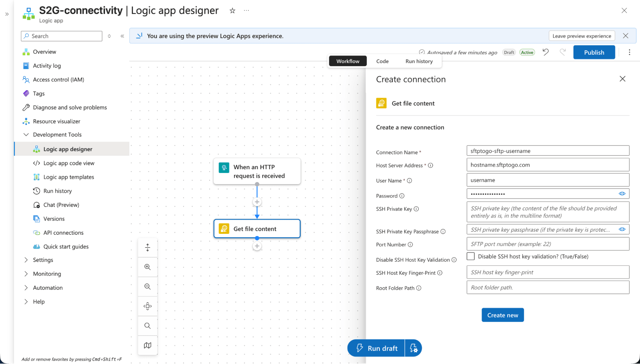Expand the Monitoring section
Screen dimensions: 640x364
point(26,274)
